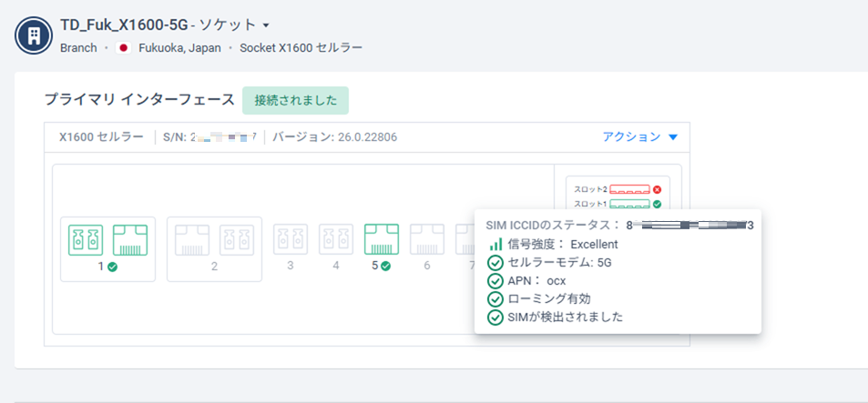Click the プライマリ インターフェース heading

139,100
